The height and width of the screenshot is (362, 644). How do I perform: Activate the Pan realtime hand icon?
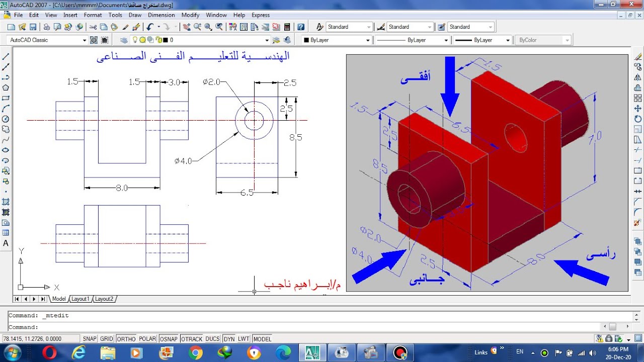(x=187, y=27)
